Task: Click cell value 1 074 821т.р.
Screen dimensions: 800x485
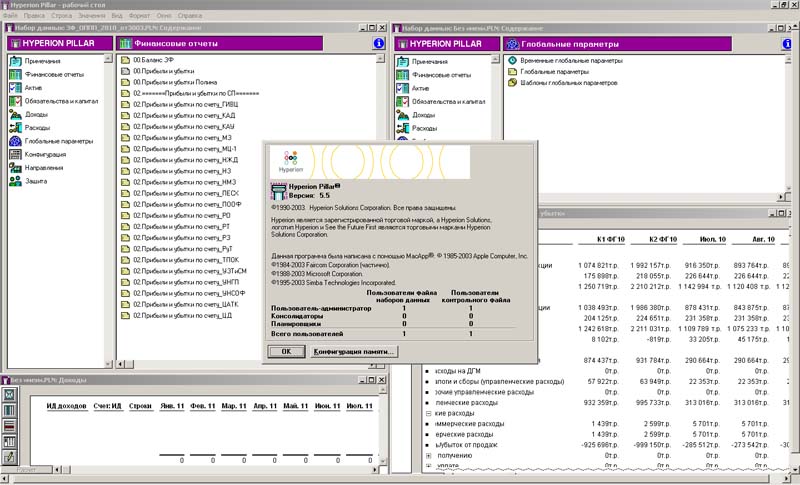Action: click(598, 265)
